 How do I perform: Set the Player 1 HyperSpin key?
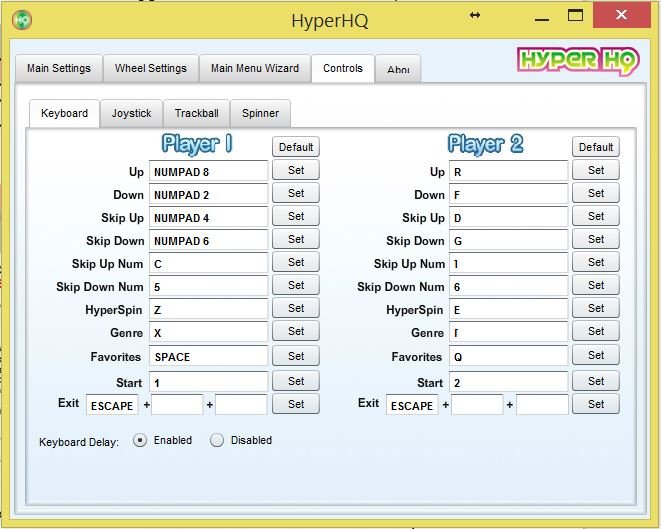[296, 308]
